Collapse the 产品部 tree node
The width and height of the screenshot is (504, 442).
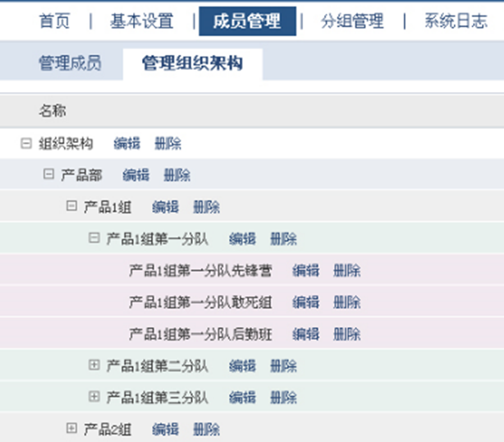[x=48, y=174]
